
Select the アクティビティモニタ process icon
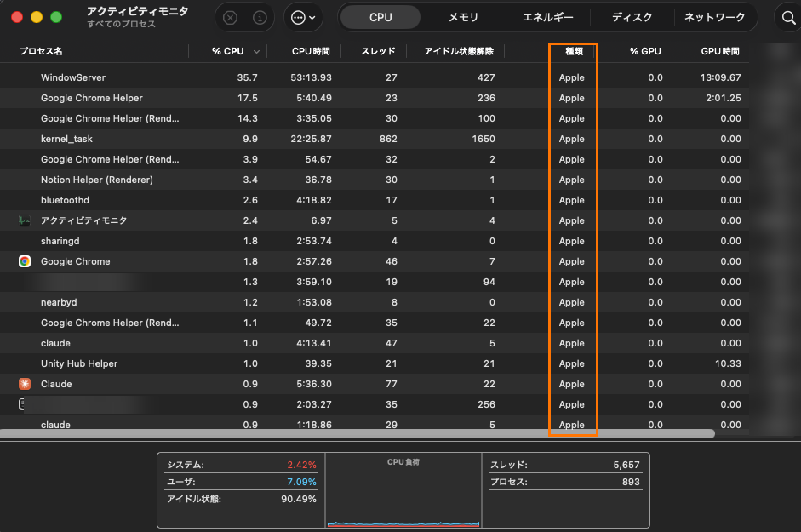[x=25, y=220]
